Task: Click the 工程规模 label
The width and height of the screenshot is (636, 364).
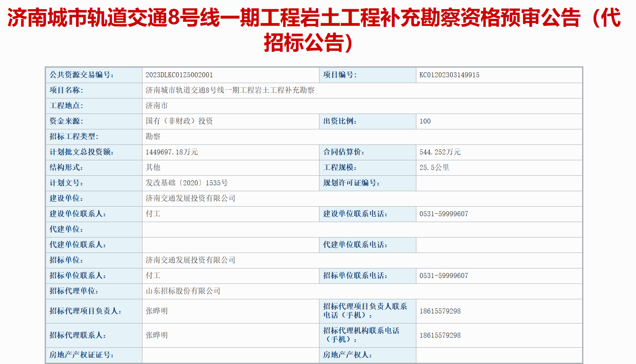Action: click(340, 167)
